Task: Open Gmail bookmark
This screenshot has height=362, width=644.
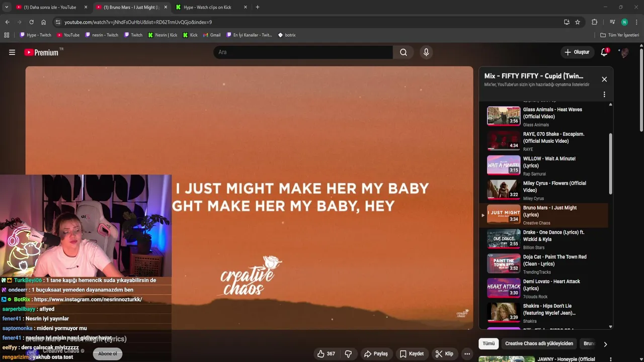Action: pyautogui.click(x=211, y=35)
